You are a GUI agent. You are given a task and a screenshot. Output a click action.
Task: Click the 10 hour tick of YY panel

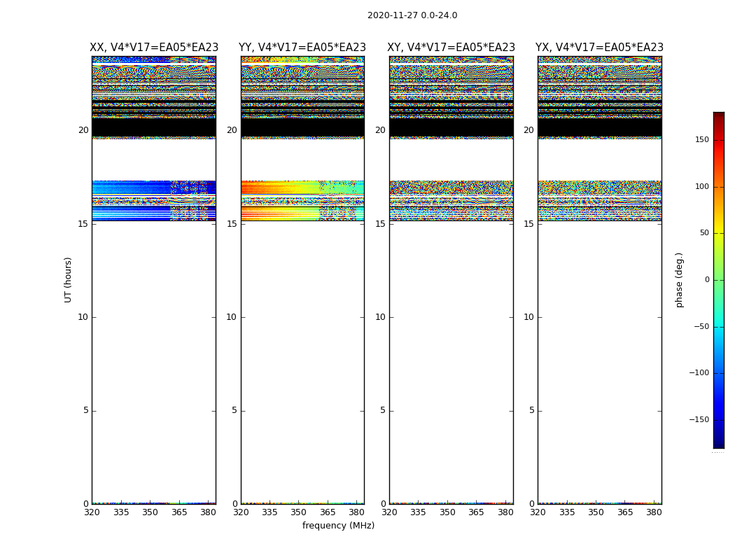click(x=232, y=317)
